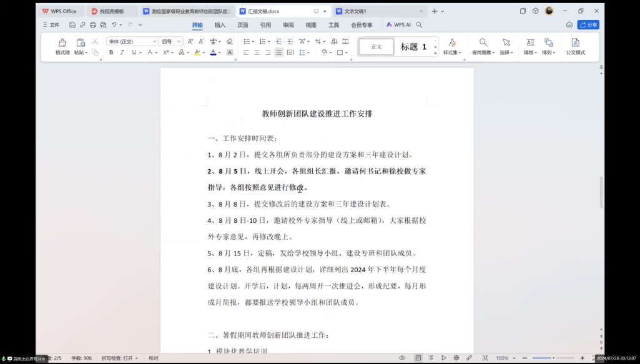Click the print icon in quick toolbar
The width and height of the screenshot is (640, 364).
coord(92,25)
